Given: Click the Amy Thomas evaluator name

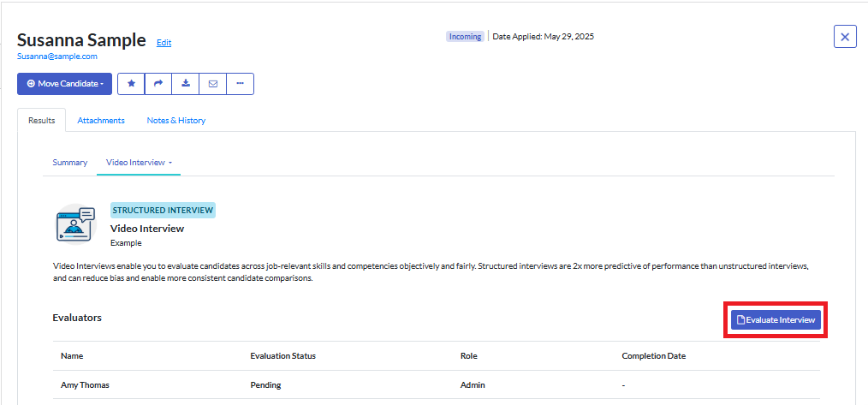Looking at the screenshot, I should (85, 385).
